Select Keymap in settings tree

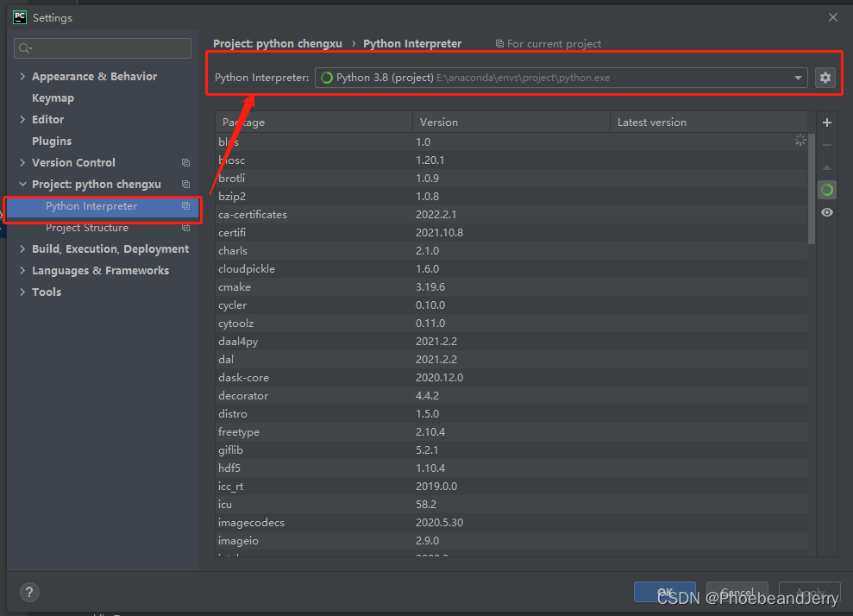(53, 98)
